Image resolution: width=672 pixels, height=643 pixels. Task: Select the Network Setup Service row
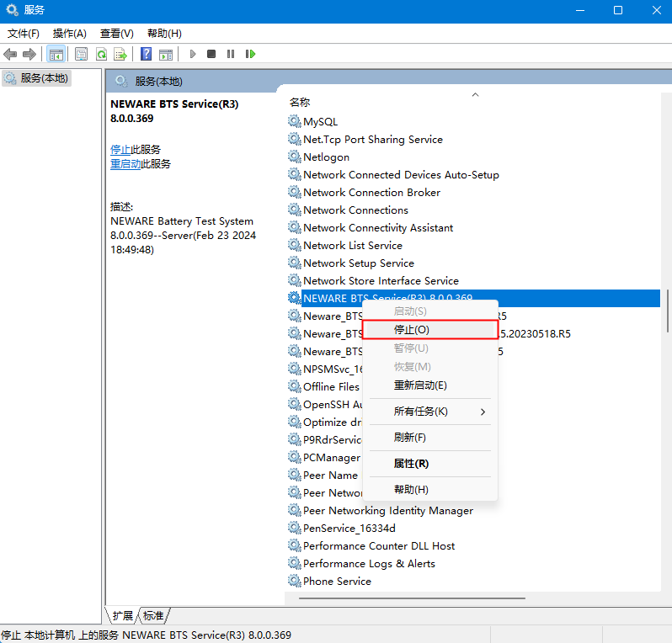pos(359,263)
